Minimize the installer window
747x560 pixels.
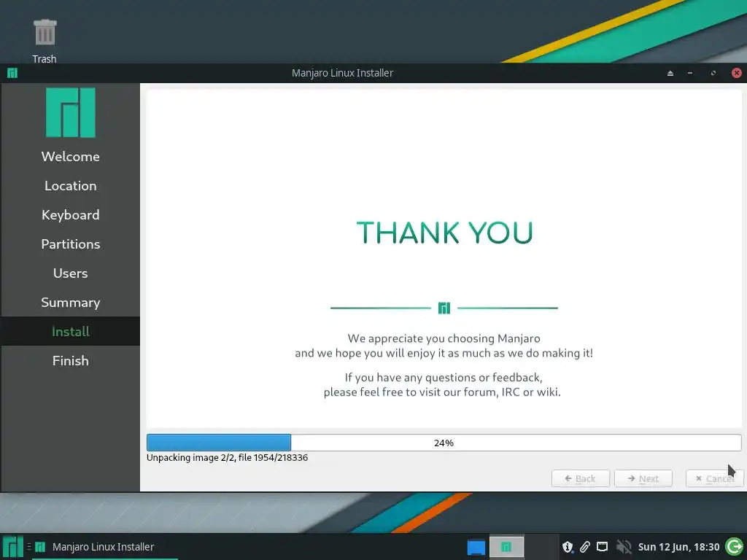point(690,73)
